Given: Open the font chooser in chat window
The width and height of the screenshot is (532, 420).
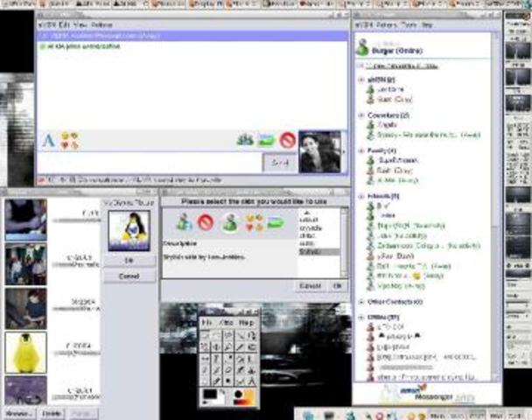Looking at the screenshot, I should [48, 140].
